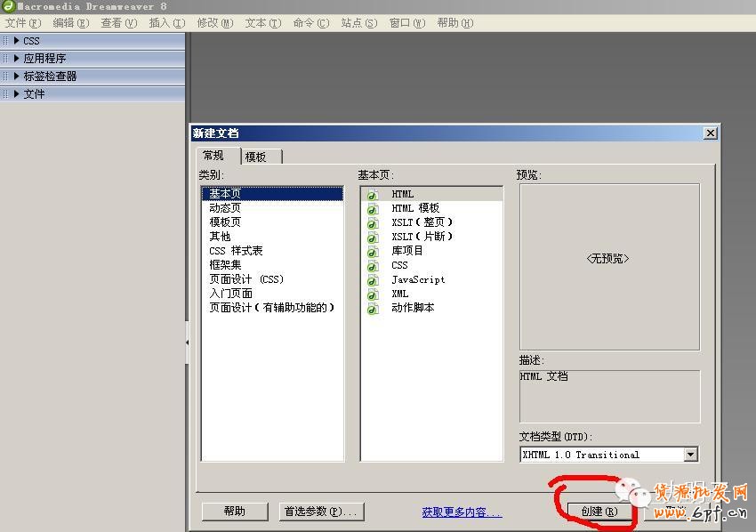
Task: Select 页面设计 (CSS) category
Action: pos(272,279)
